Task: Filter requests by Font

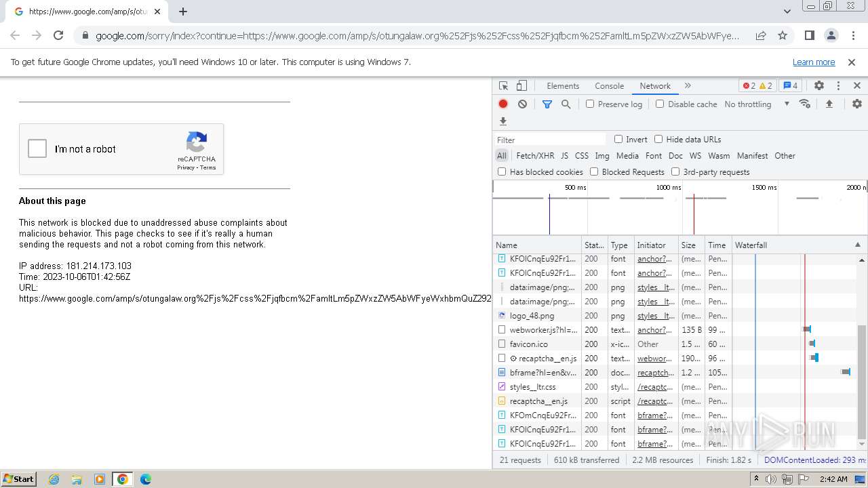Action: (x=654, y=155)
